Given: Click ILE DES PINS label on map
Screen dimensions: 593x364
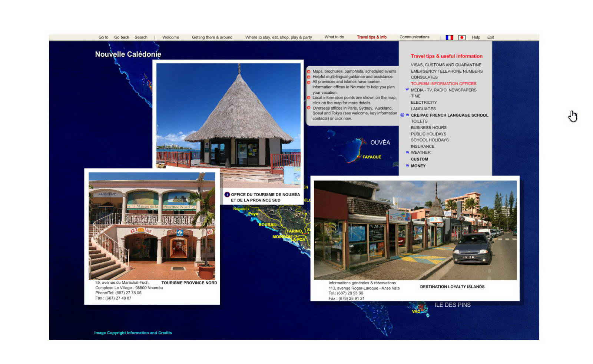Looking at the screenshot, I should (x=453, y=305).
